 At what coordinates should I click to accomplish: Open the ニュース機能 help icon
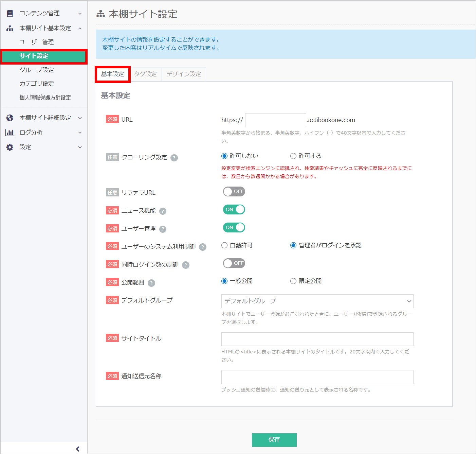(x=163, y=211)
